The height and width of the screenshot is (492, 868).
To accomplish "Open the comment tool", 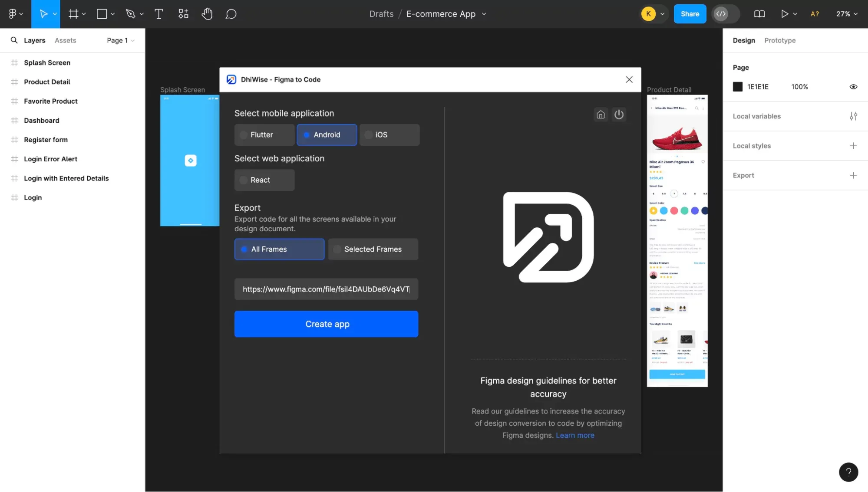I will click(231, 13).
